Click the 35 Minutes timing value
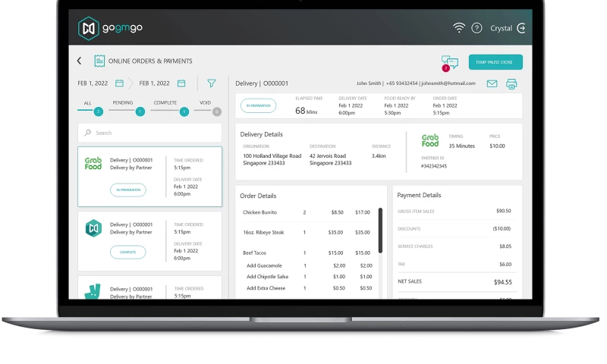The width and height of the screenshot is (607, 364). point(462,146)
